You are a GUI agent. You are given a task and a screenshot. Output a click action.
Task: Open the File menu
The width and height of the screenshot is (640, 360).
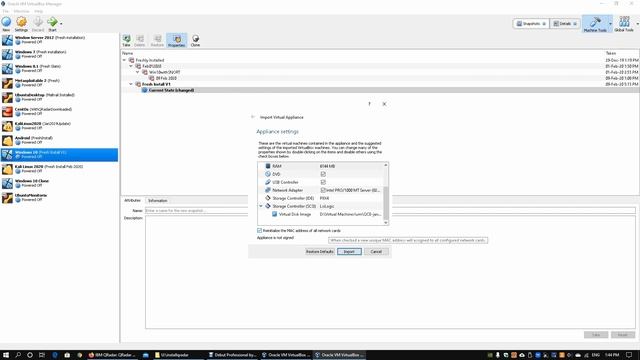pos(6,11)
